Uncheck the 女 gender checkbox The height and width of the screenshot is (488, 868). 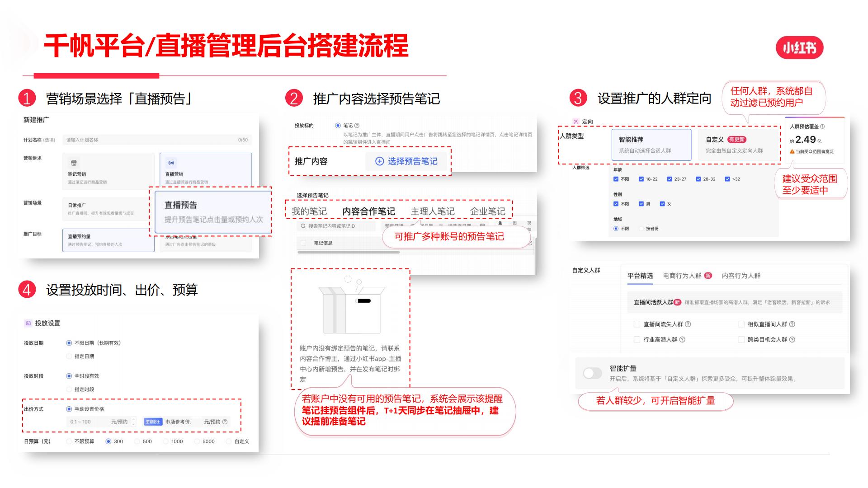662,204
